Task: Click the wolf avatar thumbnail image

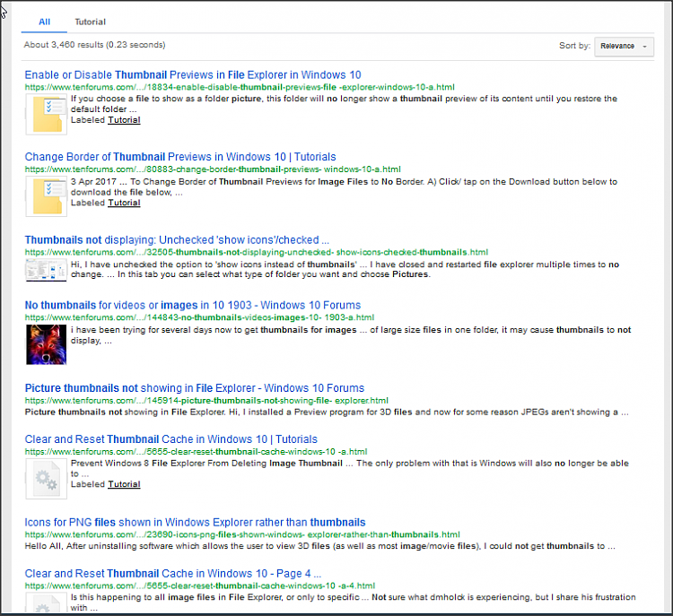Action: point(46,344)
